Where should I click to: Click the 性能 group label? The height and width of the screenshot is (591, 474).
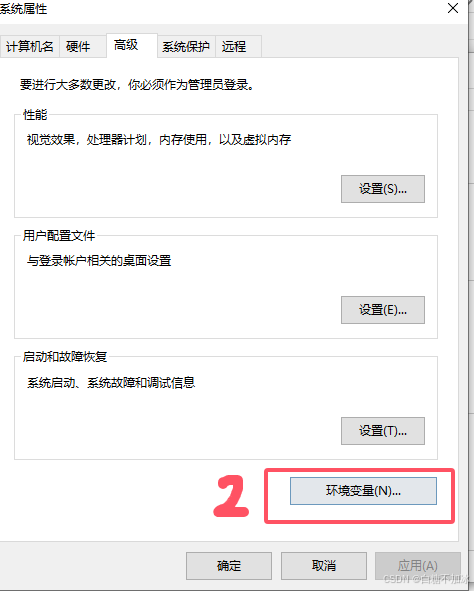tap(35, 115)
